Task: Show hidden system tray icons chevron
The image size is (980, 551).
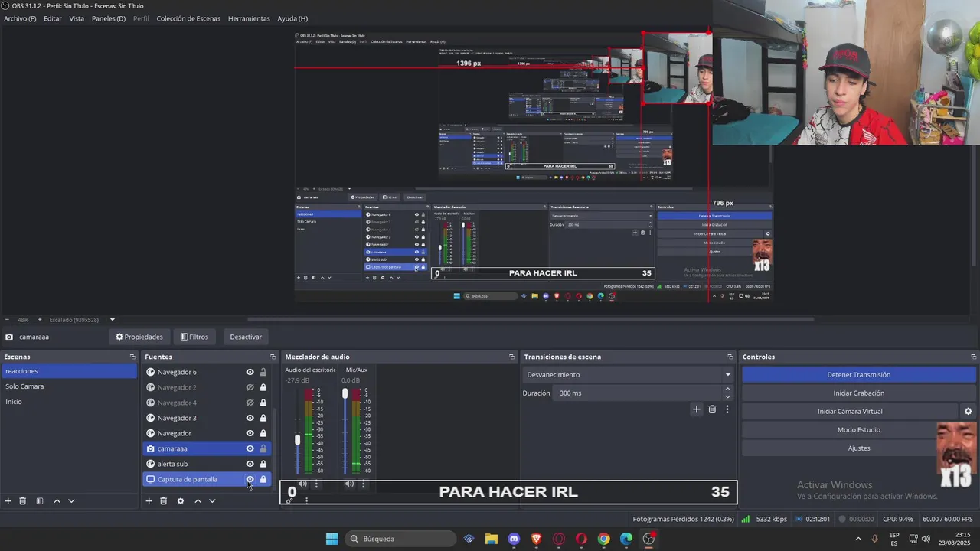Action: [857, 539]
